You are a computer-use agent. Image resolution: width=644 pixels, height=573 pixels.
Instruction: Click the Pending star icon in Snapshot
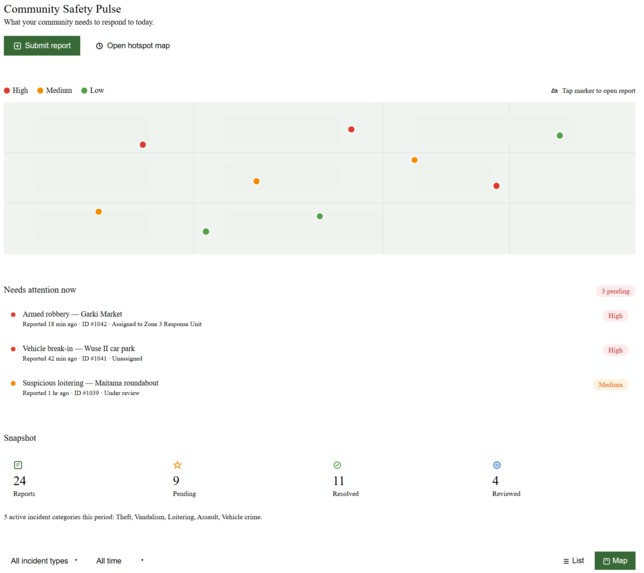[177, 465]
